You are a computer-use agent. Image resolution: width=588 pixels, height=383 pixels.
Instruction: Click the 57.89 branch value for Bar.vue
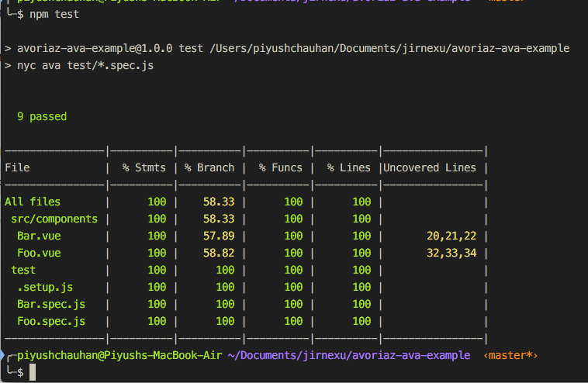219,236
